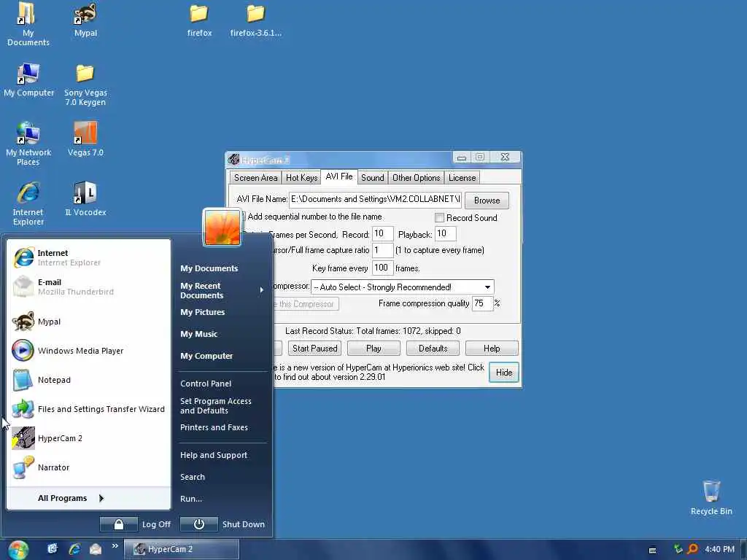Viewport: 747px width, 560px height.
Task: Open Files and Settings Transfer Wizard
Action: [88, 409]
